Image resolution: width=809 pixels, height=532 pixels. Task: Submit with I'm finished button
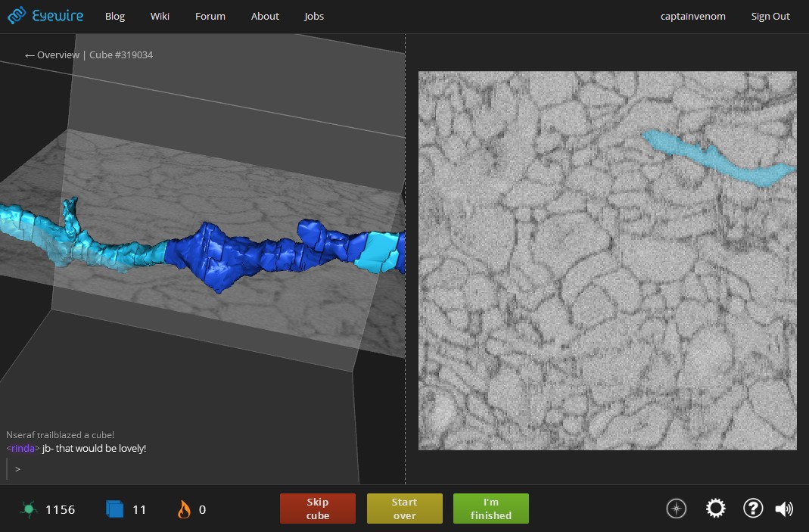[x=490, y=509]
